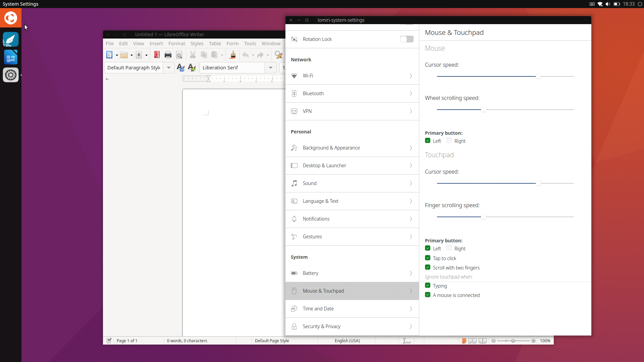Screen dimensions: 644x362
Task: Click the Save icon in Writer toolbar
Action: pyautogui.click(x=139, y=55)
